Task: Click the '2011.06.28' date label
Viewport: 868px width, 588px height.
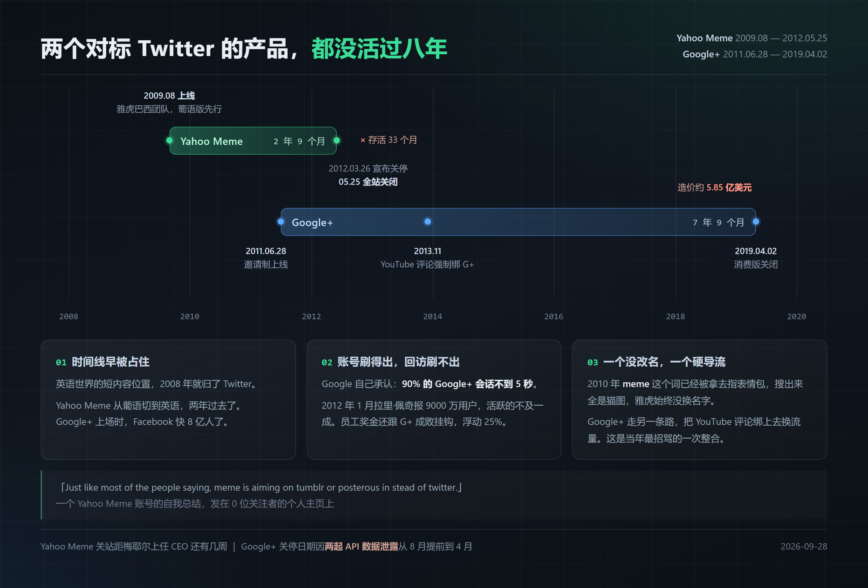Action: click(x=266, y=251)
